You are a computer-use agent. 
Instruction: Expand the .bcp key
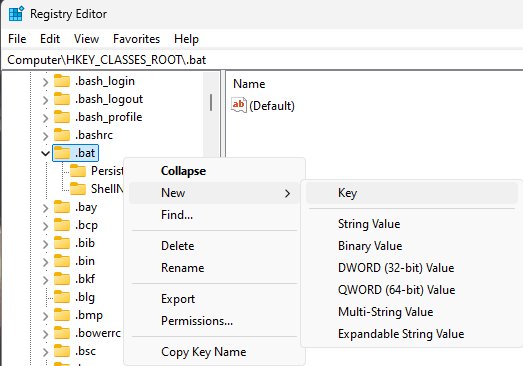coord(46,226)
